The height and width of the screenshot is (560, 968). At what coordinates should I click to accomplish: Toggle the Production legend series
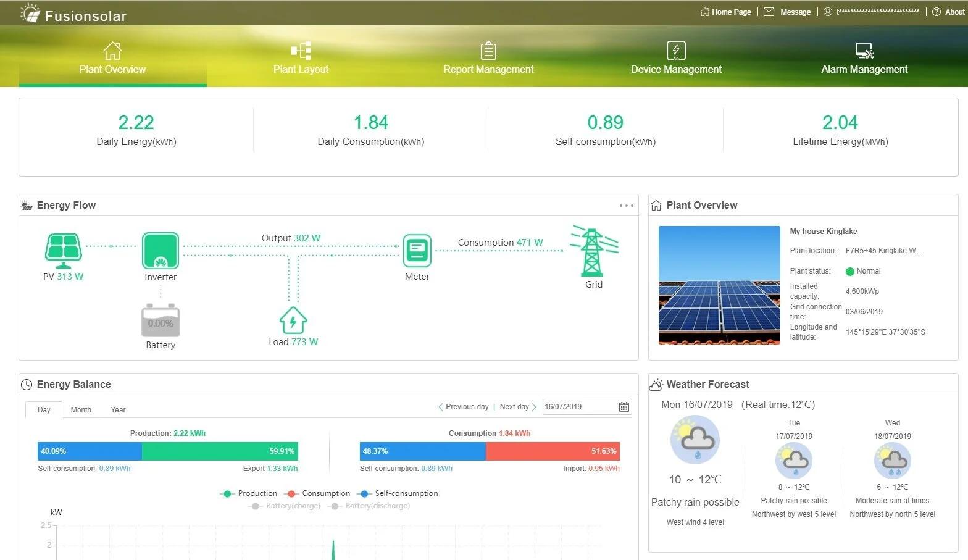pos(249,493)
